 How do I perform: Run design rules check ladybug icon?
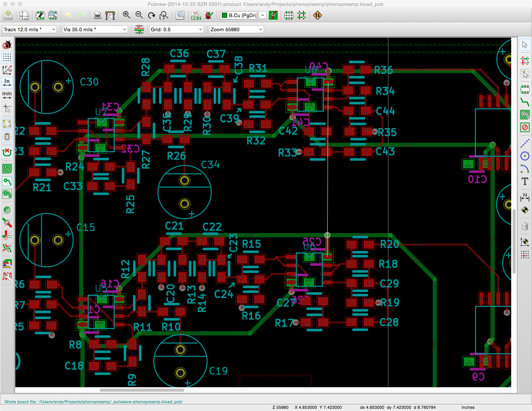(x=209, y=15)
